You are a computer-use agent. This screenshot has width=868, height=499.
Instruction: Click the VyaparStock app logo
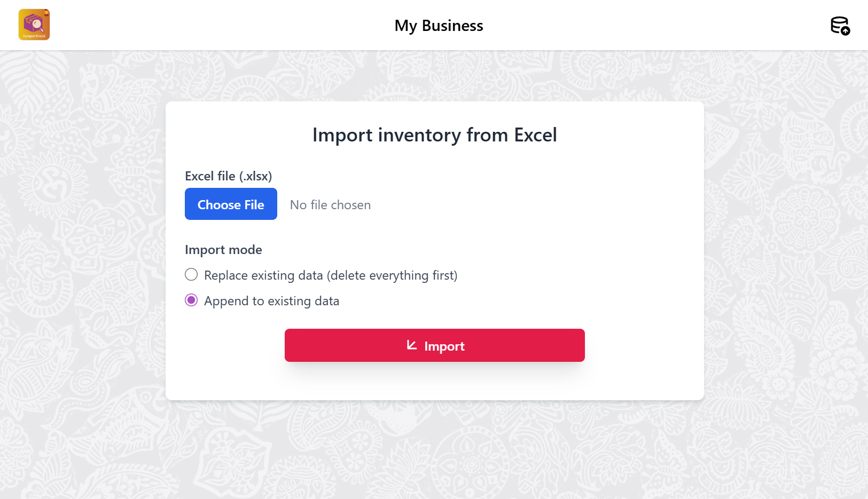tap(34, 25)
